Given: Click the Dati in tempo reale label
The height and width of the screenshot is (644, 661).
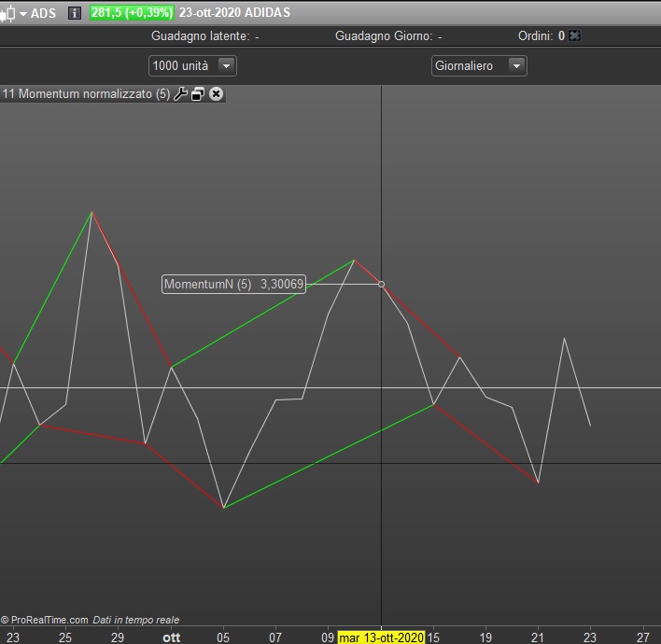Looking at the screenshot, I should 135,620.
